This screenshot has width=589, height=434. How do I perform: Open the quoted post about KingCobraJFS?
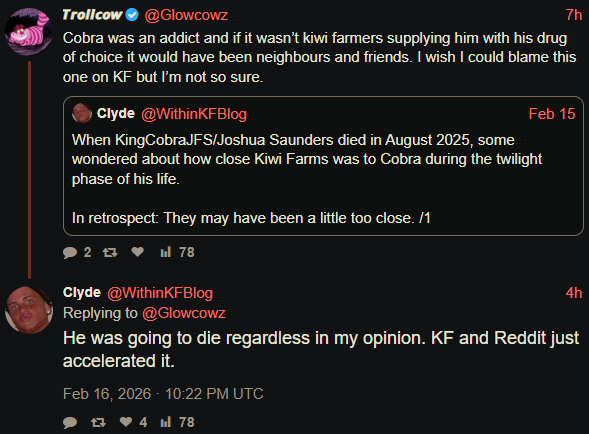(x=323, y=166)
